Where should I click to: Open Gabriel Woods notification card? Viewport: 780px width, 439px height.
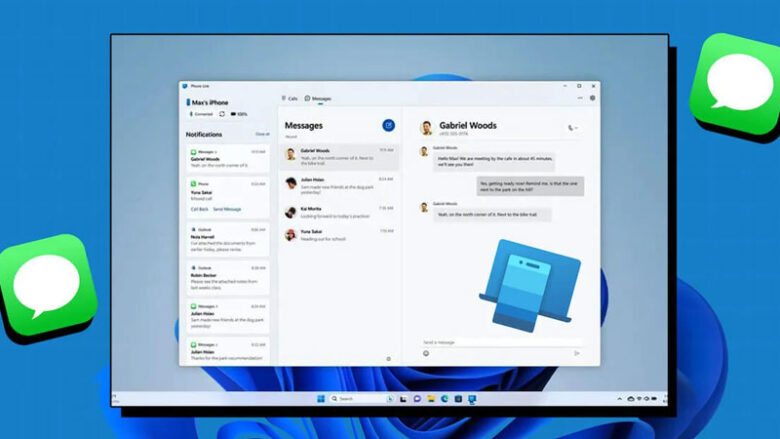[x=228, y=159]
